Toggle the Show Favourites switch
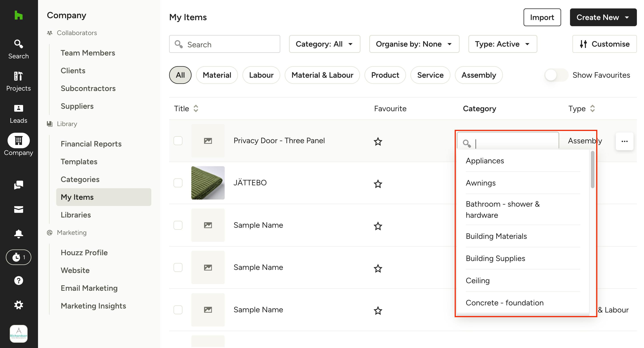 tap(556, 75)
